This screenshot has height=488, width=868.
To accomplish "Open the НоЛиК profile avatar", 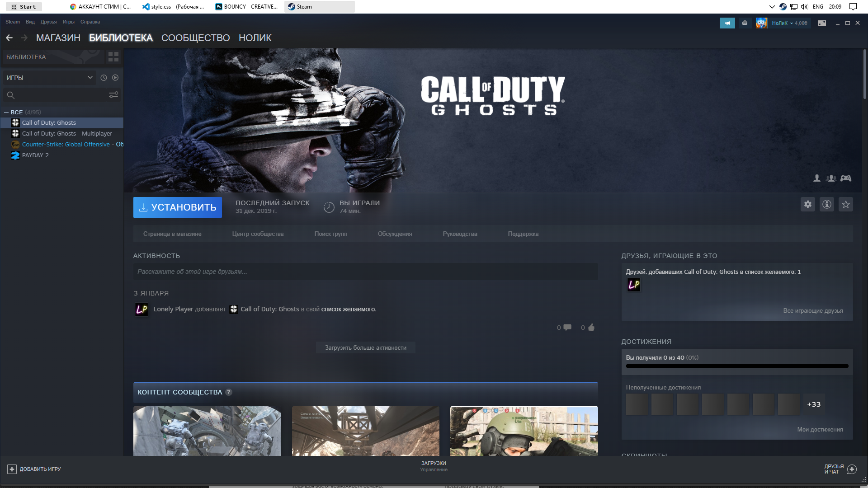I will pos(761,23).
